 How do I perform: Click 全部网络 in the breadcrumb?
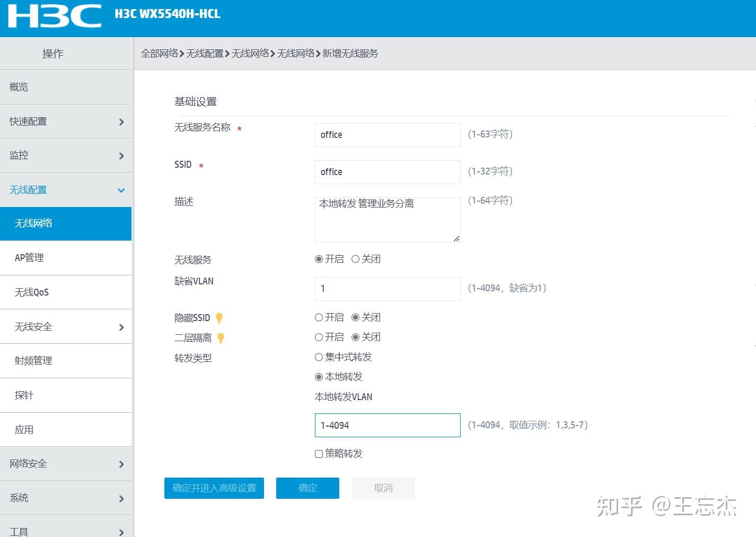[x=160, y=53]
